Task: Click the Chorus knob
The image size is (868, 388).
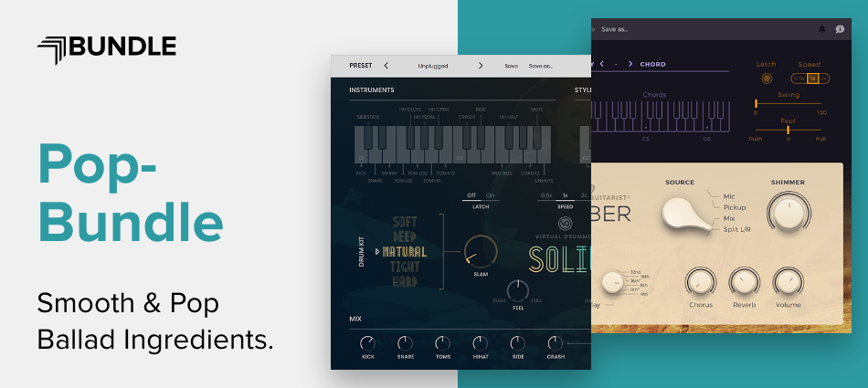Action: [700, 281]
